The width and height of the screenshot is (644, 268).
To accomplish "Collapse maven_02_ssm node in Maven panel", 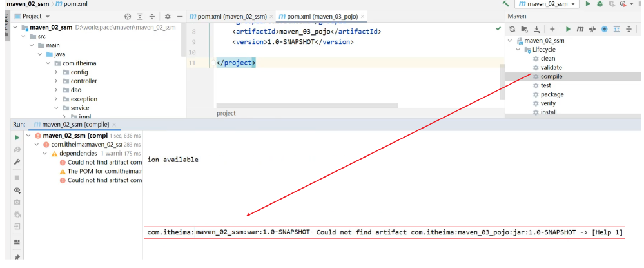I will point(510,41).
